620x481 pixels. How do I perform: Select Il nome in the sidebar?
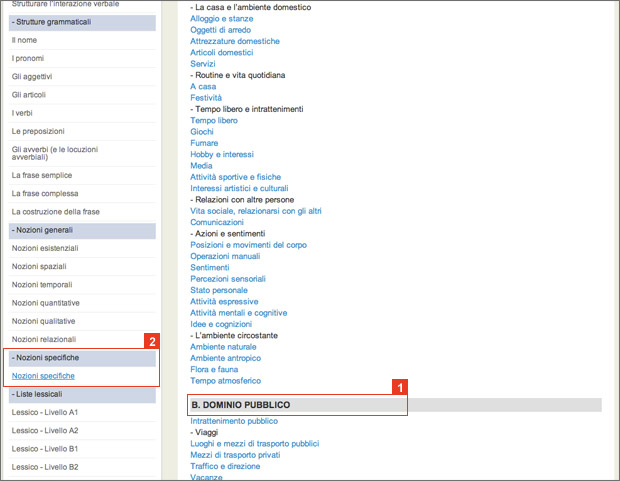point(24,40)
